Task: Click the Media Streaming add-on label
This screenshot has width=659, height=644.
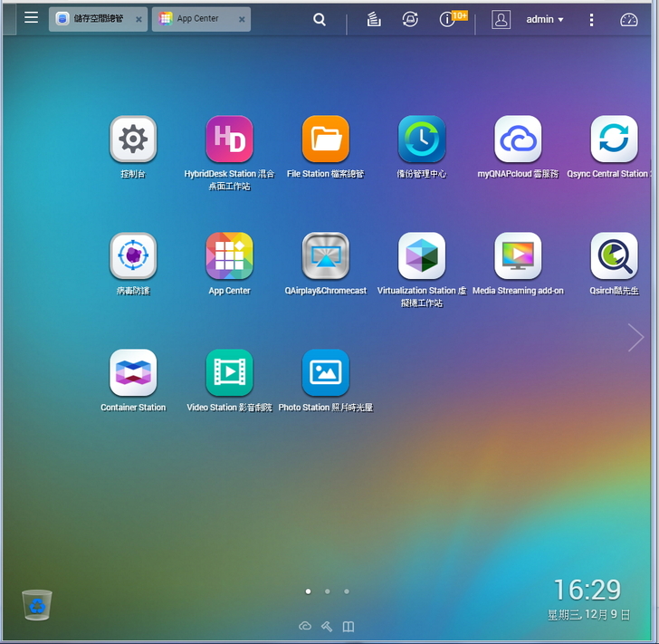Action: click(x=518, y=290)
